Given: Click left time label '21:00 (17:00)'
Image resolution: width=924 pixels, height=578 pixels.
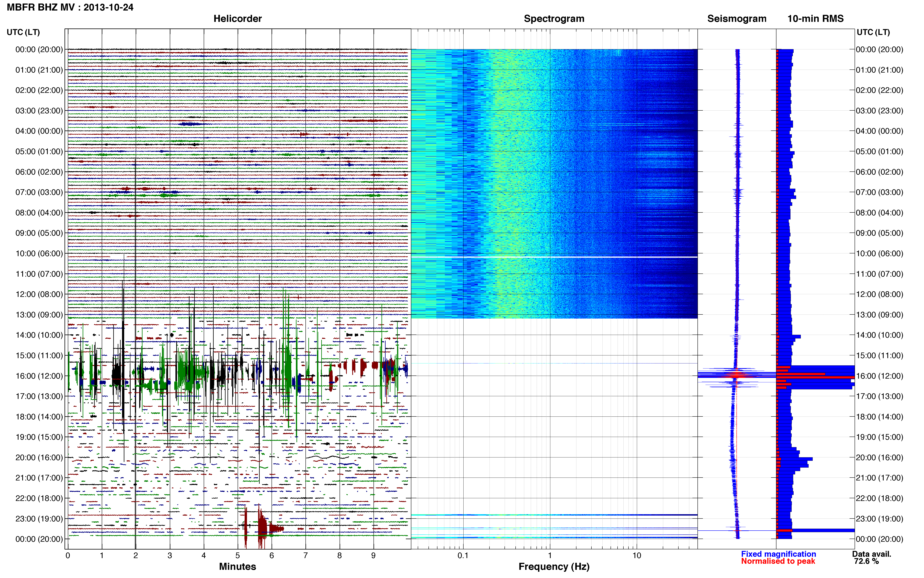Looking at the screenshot, I should [39, 478].
